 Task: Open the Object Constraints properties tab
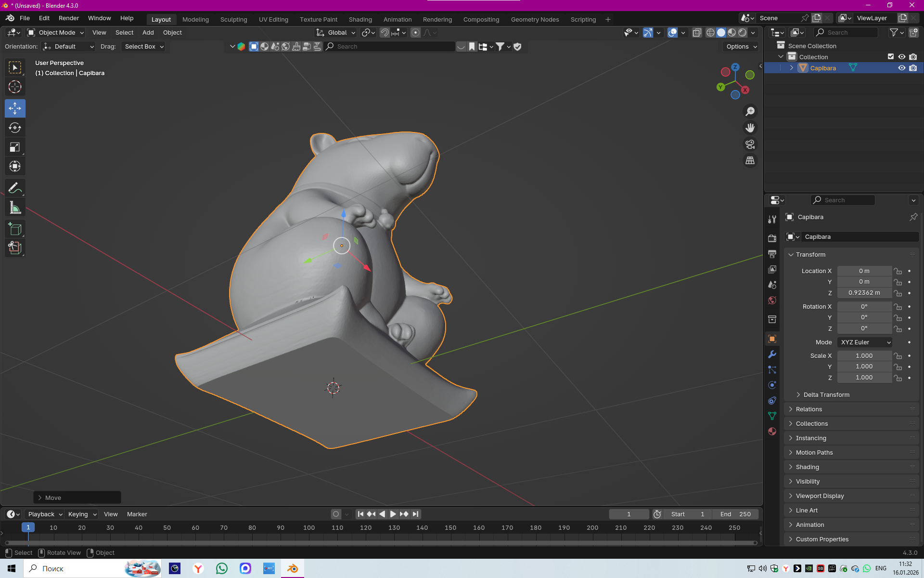pyautogui.click(x=772, y=401)
